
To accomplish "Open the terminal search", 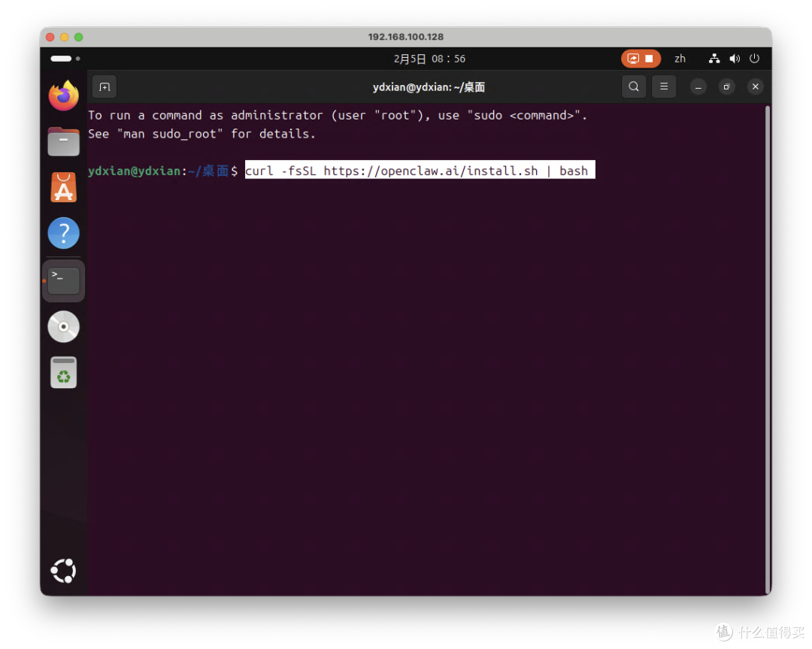I will pyautogui.click(x=634, y=86).
